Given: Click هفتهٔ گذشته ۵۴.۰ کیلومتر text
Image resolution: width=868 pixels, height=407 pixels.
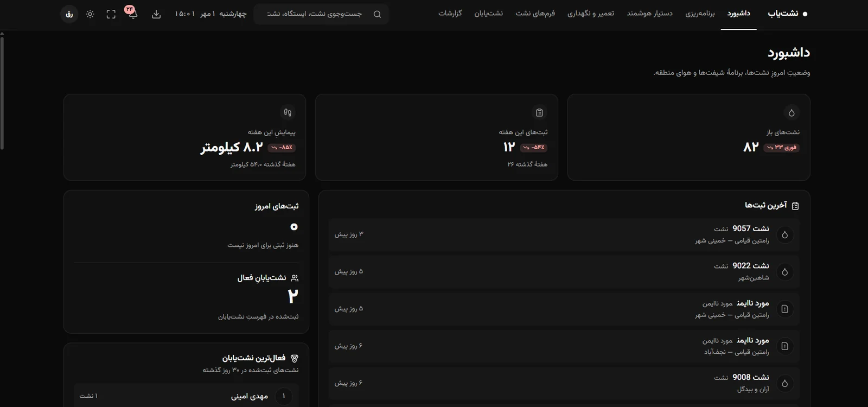Looking at the screenshot, I should [263, 164].
